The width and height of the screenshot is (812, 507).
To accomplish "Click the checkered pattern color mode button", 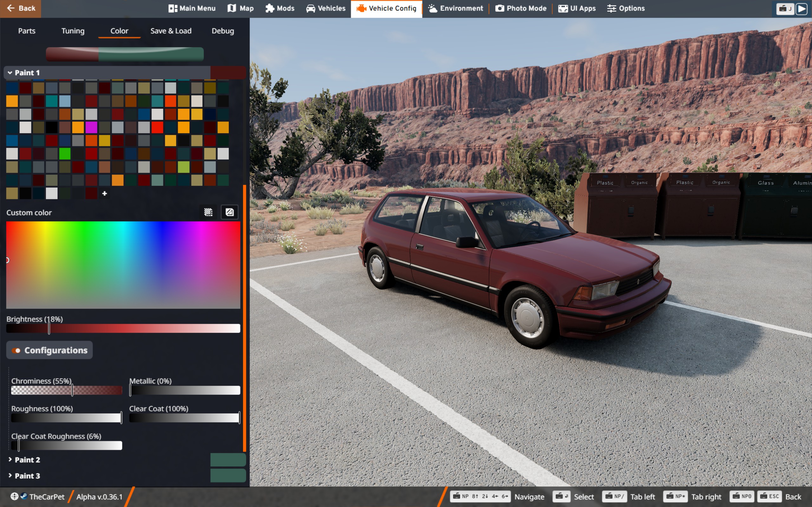I will (x=208, y=212).
